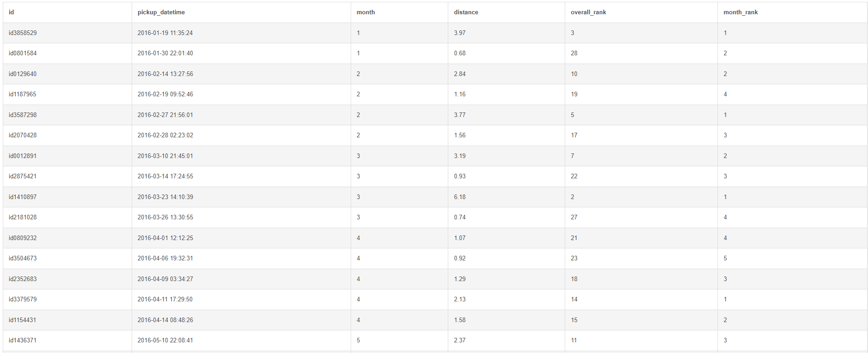
Task: Click the cell containing id3858529
Action: 23,33
